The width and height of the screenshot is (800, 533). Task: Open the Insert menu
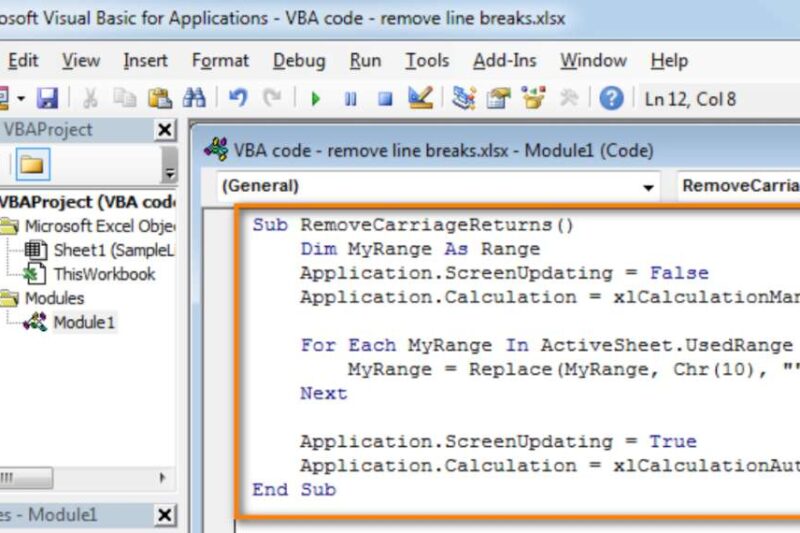[145, 61]
